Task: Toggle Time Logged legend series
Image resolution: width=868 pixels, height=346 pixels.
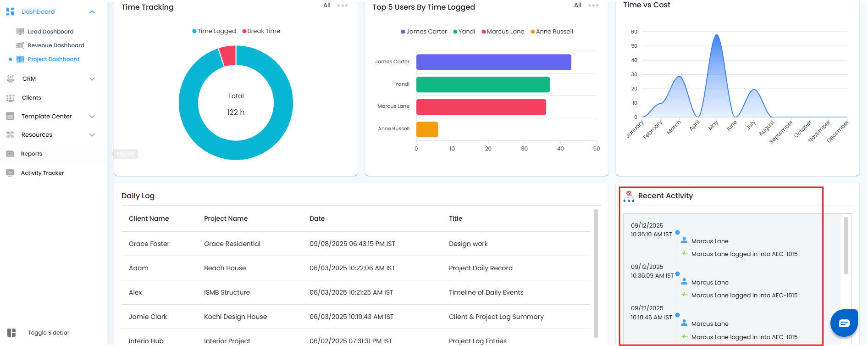Action: click(214, 31)
